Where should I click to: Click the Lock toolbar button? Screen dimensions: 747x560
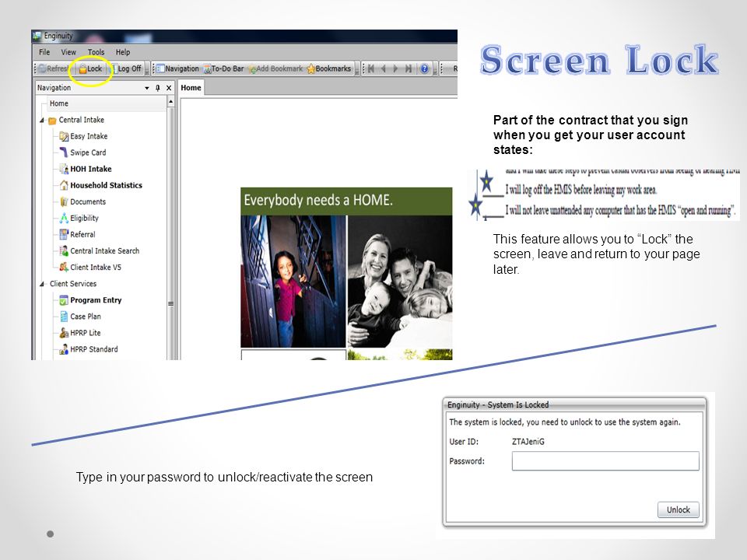pos(90,68)
